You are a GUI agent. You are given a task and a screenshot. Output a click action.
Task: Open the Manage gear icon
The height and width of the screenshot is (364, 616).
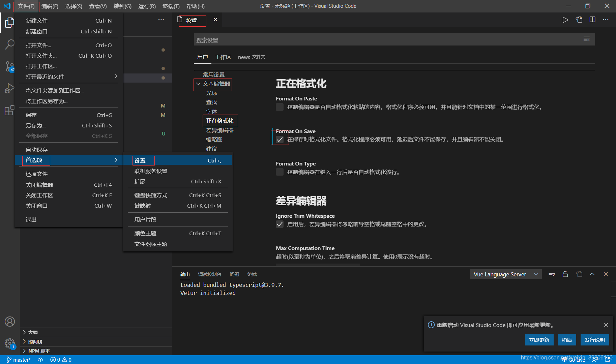10,344
